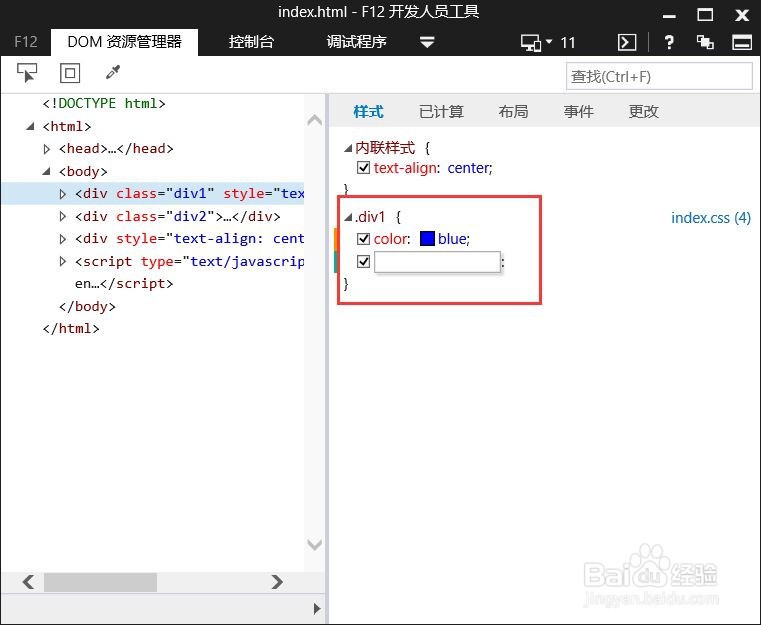Screen dimensions: 761x625
Task: Close the F12 developer tools window
Action: point(742,15)
